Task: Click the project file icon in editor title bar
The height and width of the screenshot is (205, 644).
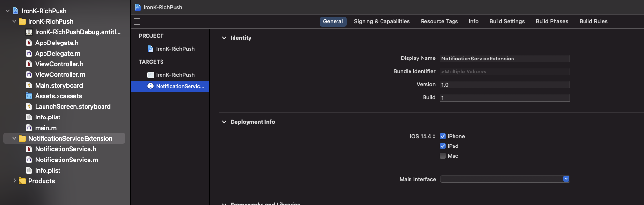Action: pos(138,7)
